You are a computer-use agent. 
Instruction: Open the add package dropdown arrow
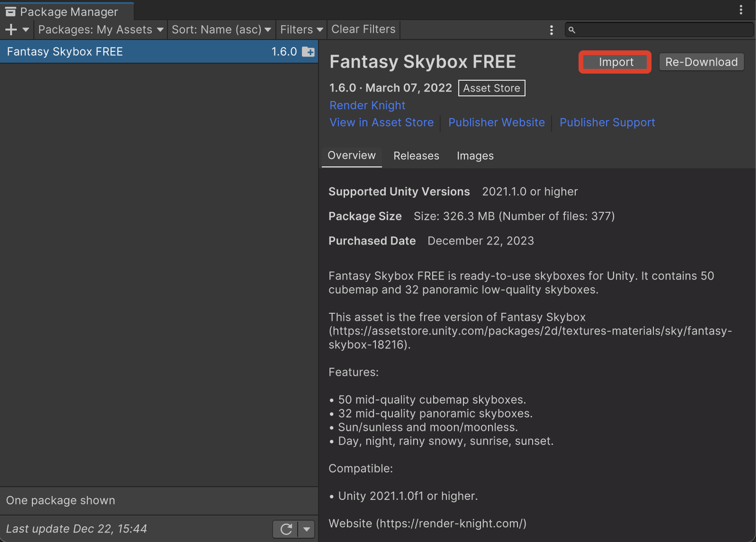click(26, 29)
